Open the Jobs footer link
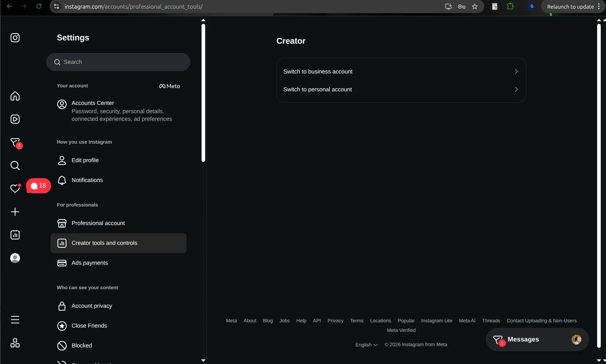Screen dimensions: 606x364 click(284, 321)
